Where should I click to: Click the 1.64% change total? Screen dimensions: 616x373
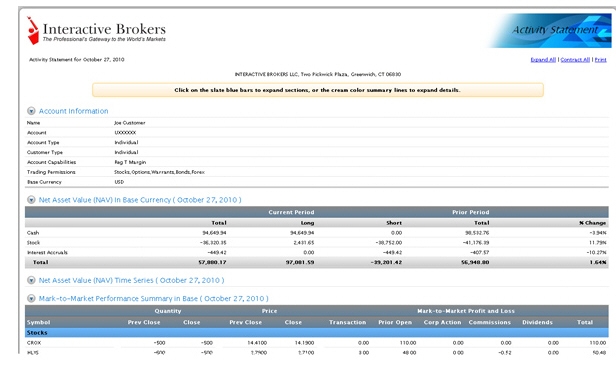(598, 262)
